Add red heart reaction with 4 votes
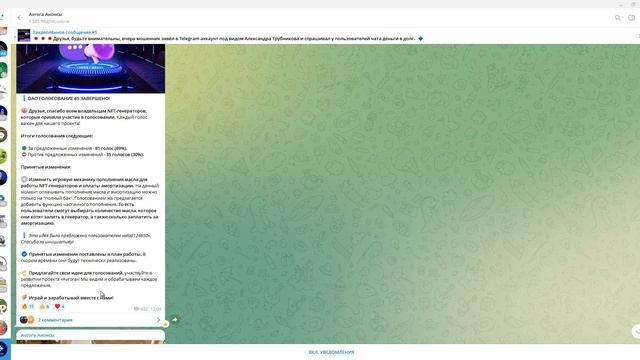The height and width of the screenshot is (360, 640). 60,307
